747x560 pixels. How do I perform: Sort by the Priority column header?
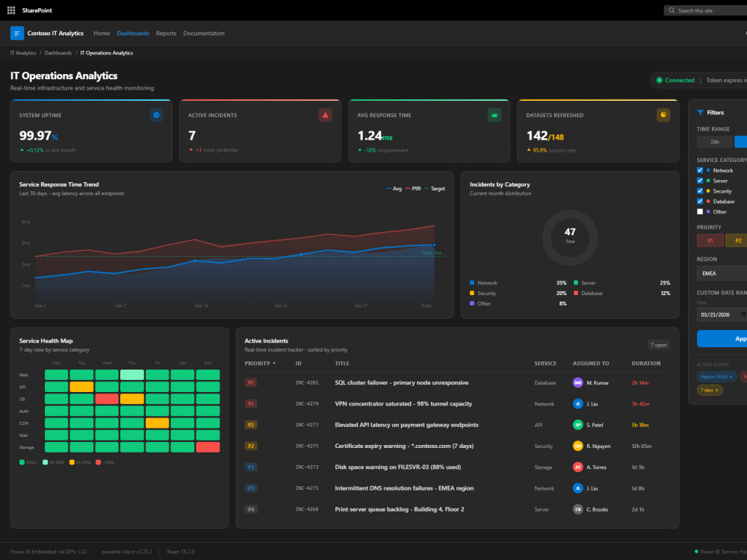pyautogui.click(x=260, y=364)
